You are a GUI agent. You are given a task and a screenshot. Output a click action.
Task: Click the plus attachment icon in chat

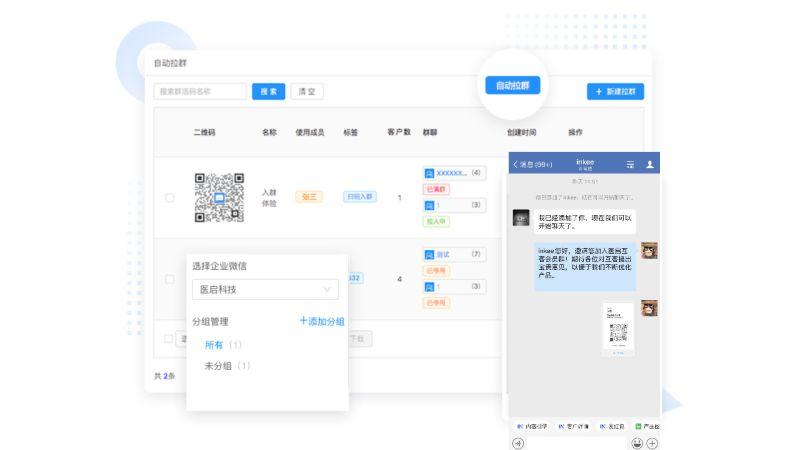coord(652,443)
